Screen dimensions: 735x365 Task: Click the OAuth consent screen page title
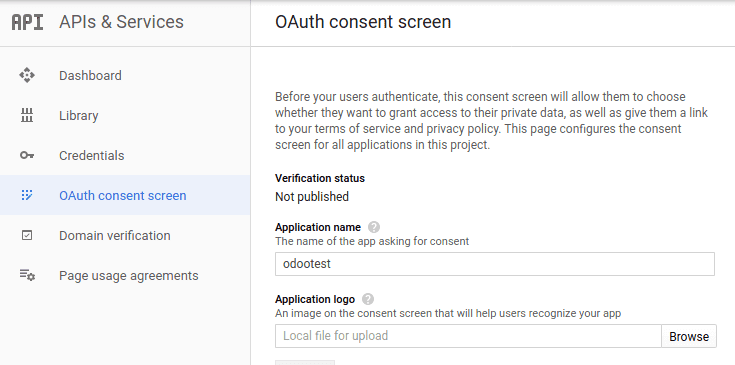(363, 22)
